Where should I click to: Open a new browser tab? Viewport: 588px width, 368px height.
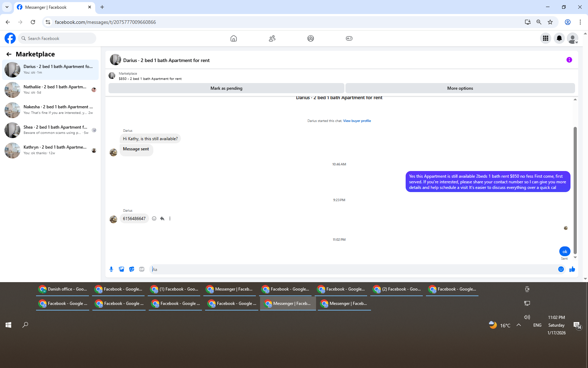102,7
